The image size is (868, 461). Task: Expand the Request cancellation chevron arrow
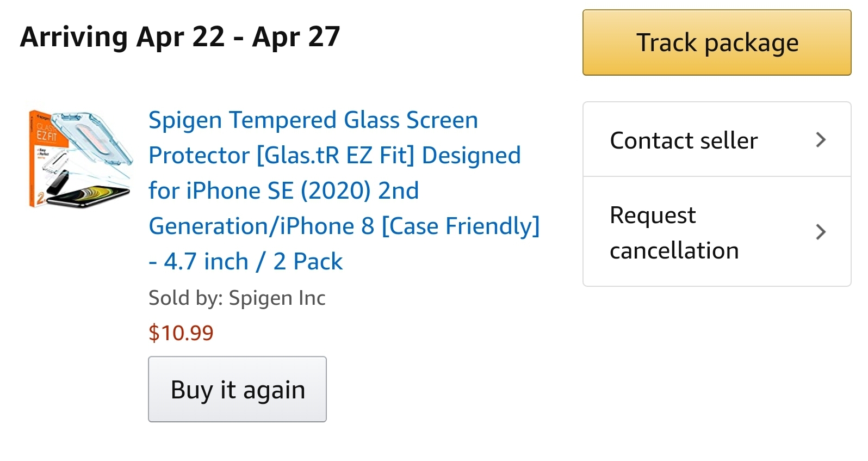(x=821, y=232)
